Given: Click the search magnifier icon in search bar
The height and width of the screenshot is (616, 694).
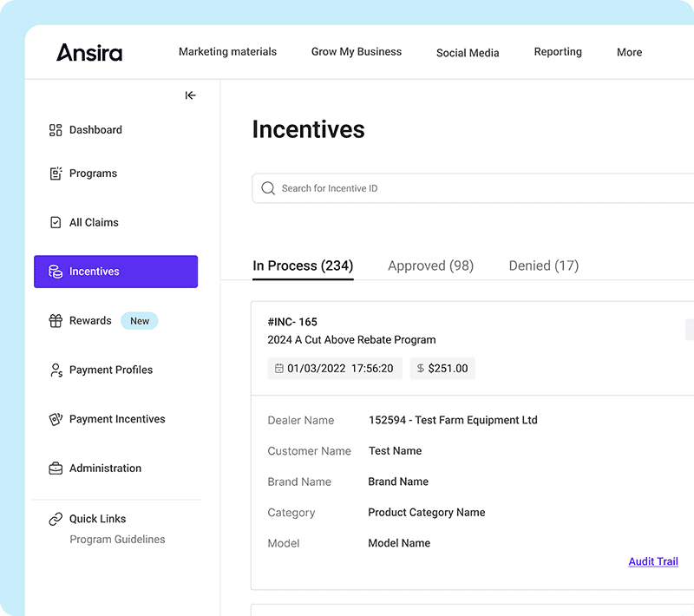Looking at the screenshot, I should [269, 187].
